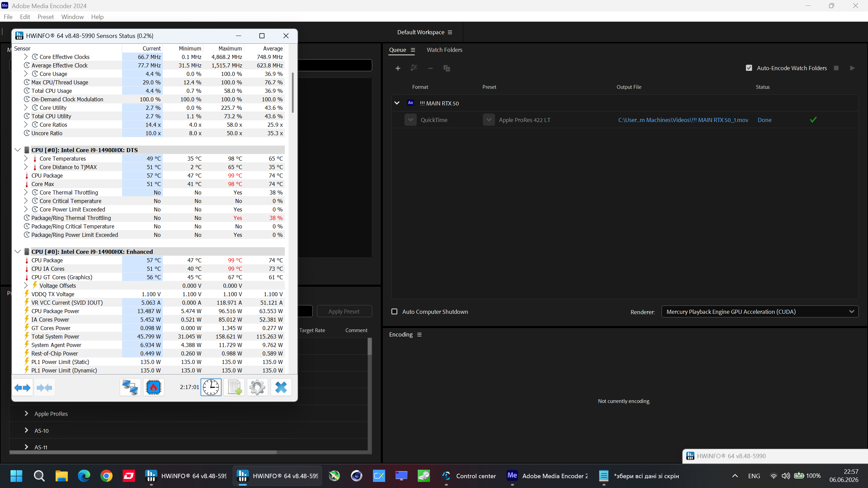Collapse the CPU [#0] i9-14900HX: DTS section
This screenshot has width=868, height=488.
tap(18, 150)
